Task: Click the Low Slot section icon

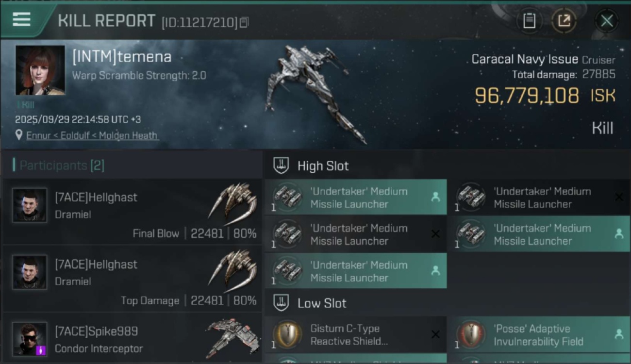Action: tap(281, 303)
